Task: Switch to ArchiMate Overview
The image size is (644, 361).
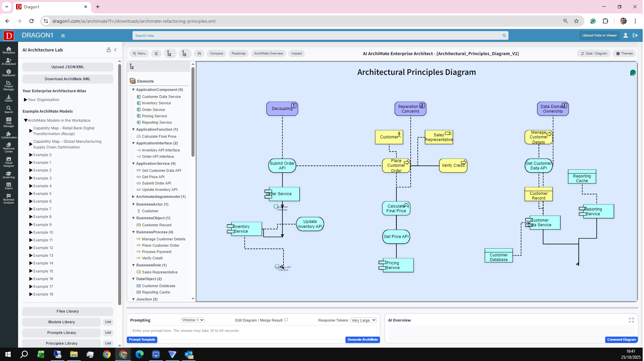Action: 268,53
